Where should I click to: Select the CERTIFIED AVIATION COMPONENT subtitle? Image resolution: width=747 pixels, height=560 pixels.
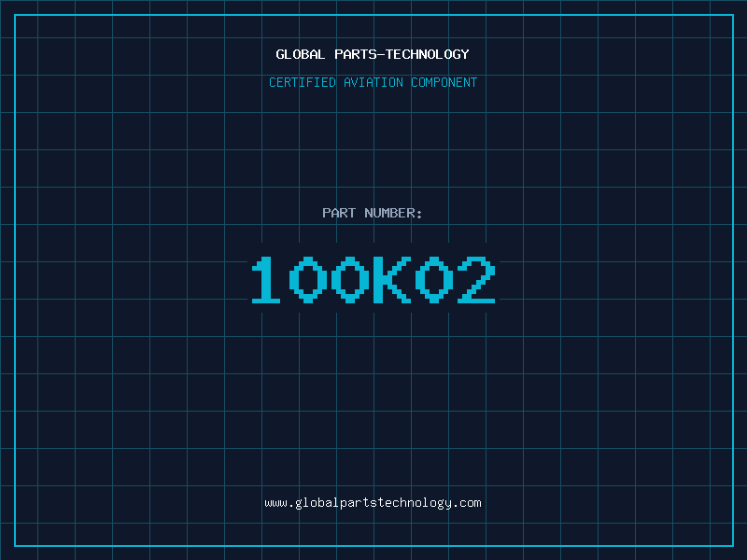373,82
